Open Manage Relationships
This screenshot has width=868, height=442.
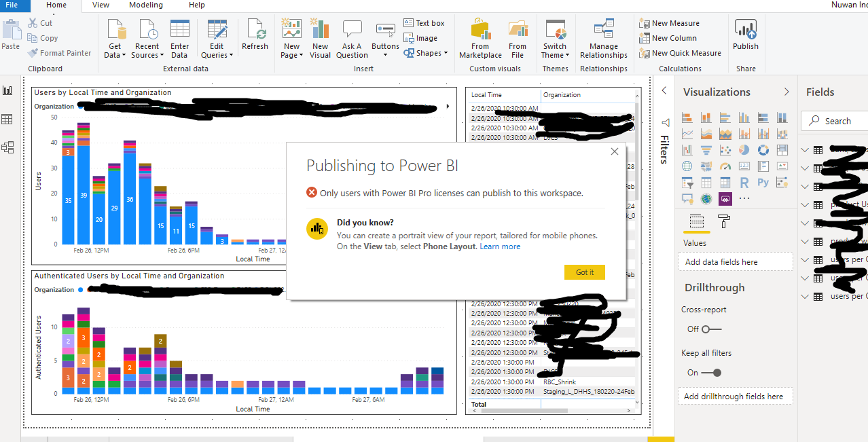coord(604,39)
